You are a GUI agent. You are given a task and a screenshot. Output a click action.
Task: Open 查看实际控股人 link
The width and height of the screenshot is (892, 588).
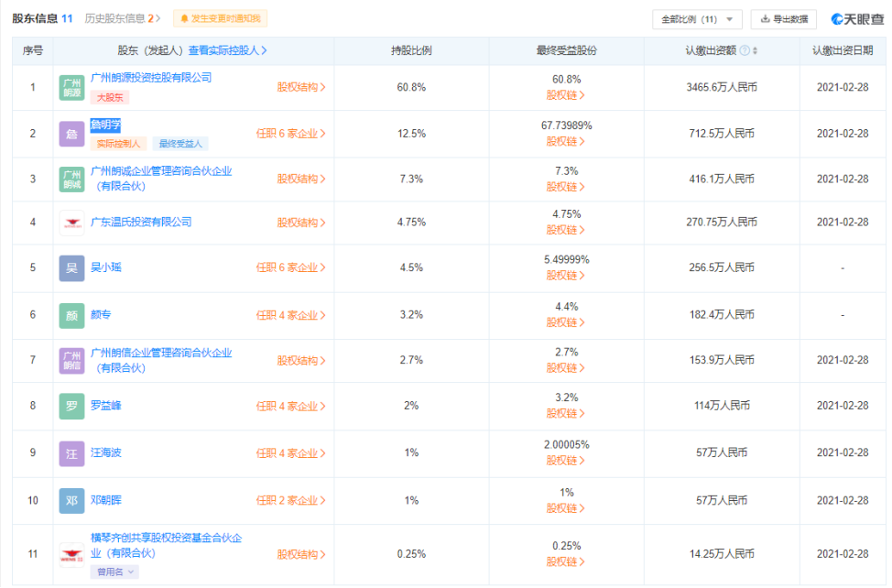click(227, 50)
